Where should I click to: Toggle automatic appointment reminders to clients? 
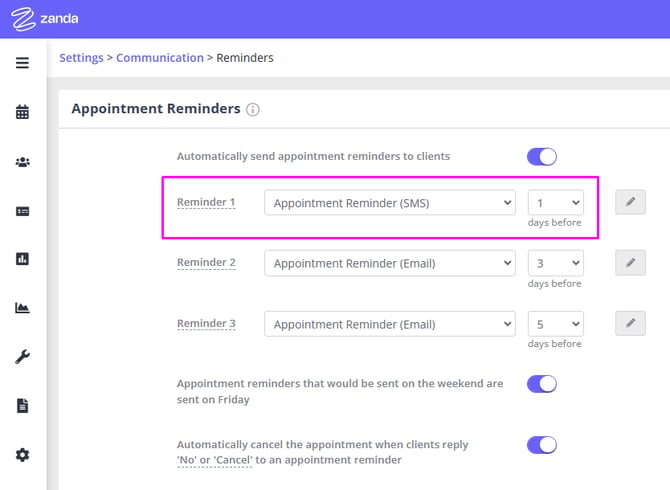coord(541,156)
